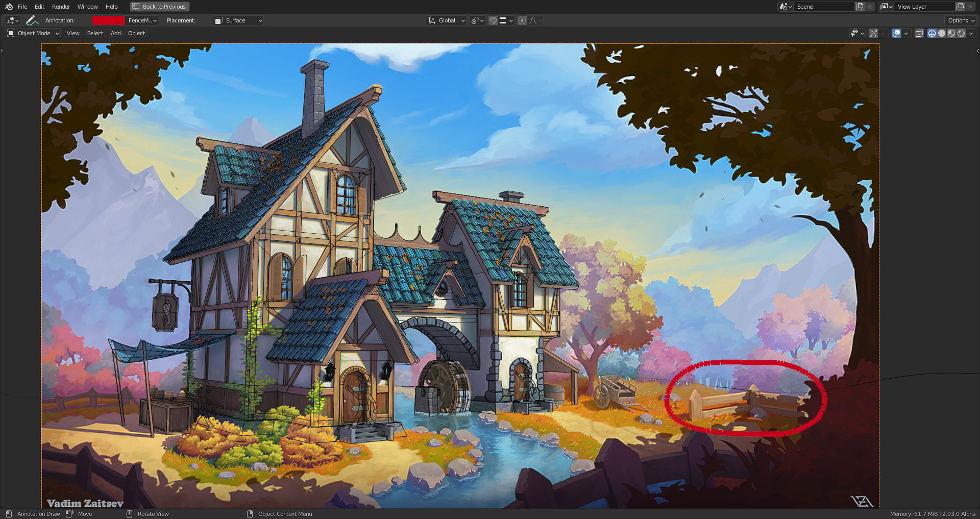980x519 pixels.
Task: Click the Back to Previous button
Action: click(x=160, y=7)
